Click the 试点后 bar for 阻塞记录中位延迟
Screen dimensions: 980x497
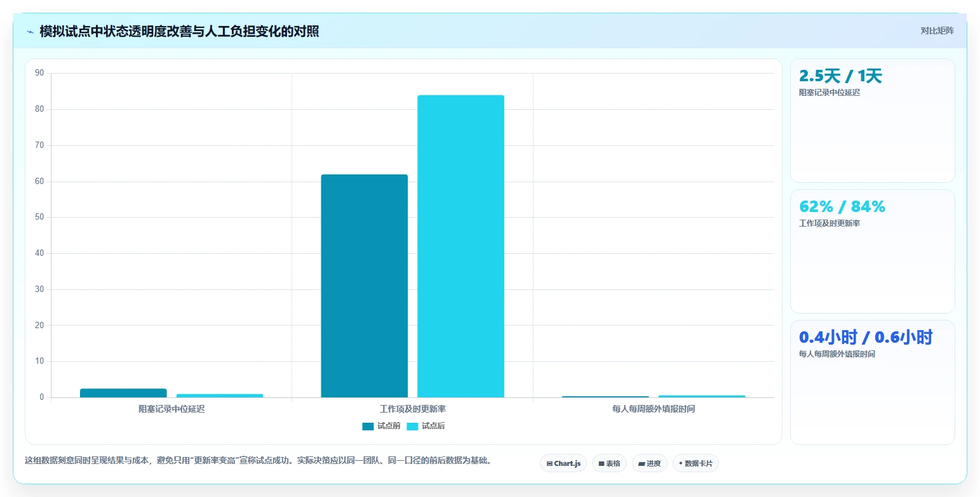(220, 395)
